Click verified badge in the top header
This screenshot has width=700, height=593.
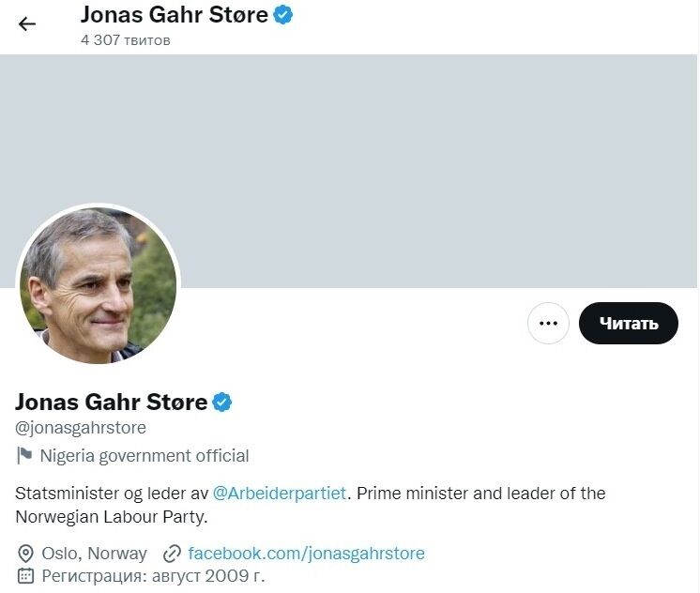click(282, 15)
